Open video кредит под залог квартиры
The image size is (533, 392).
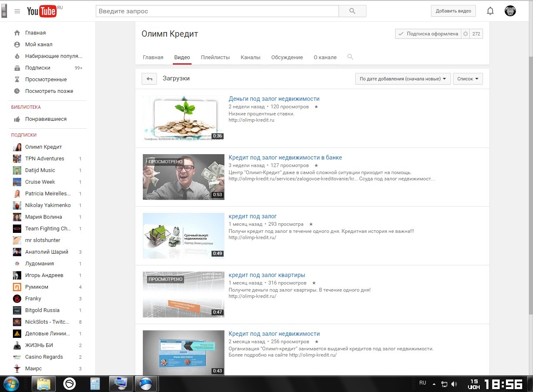point(267,275)
